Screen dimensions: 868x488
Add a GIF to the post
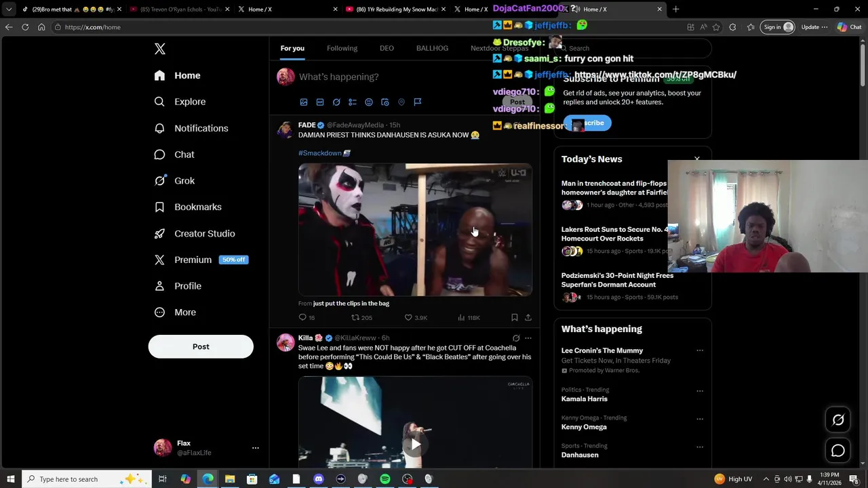(320, 102)
